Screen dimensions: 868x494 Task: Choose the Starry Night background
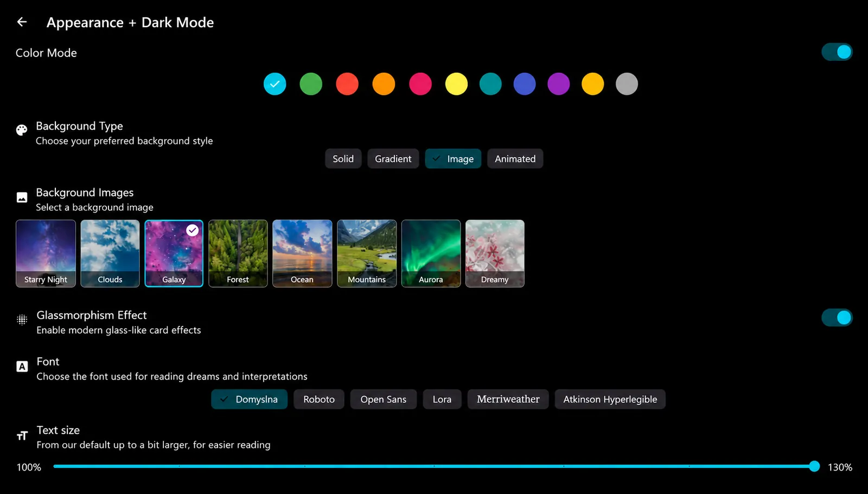(x=46, y=254)
